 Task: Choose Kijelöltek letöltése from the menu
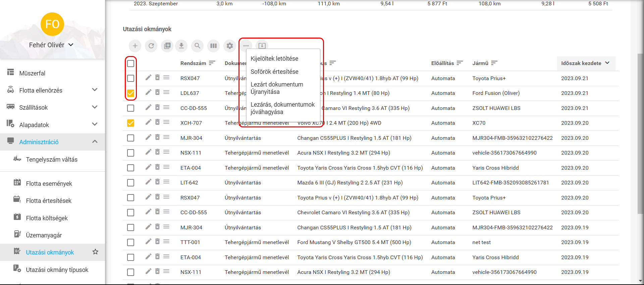pyautogui.click(x=274, y=59)
